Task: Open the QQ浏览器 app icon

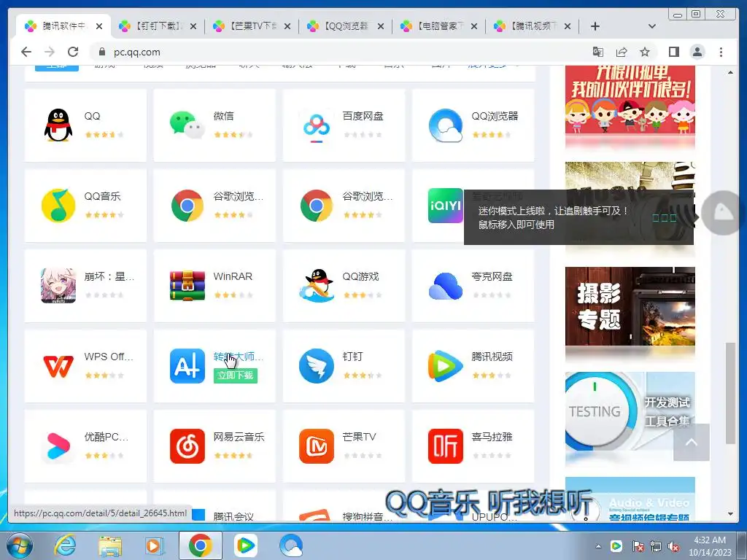Action: pyautogui.click(x=446, y=125)
